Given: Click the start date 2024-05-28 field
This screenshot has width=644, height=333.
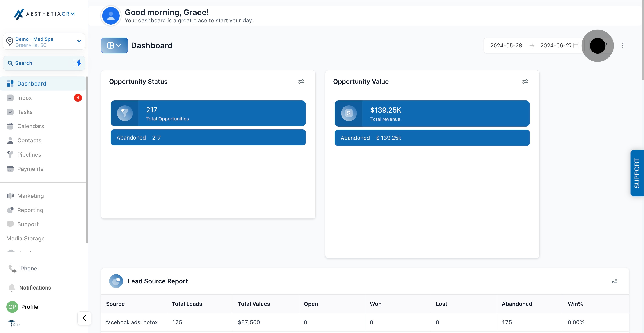Looking at the screenshot, I should point(506,46).
